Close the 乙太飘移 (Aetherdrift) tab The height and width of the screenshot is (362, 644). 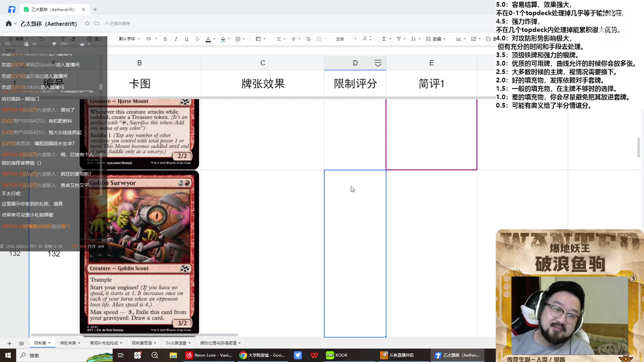pos(84,9)
